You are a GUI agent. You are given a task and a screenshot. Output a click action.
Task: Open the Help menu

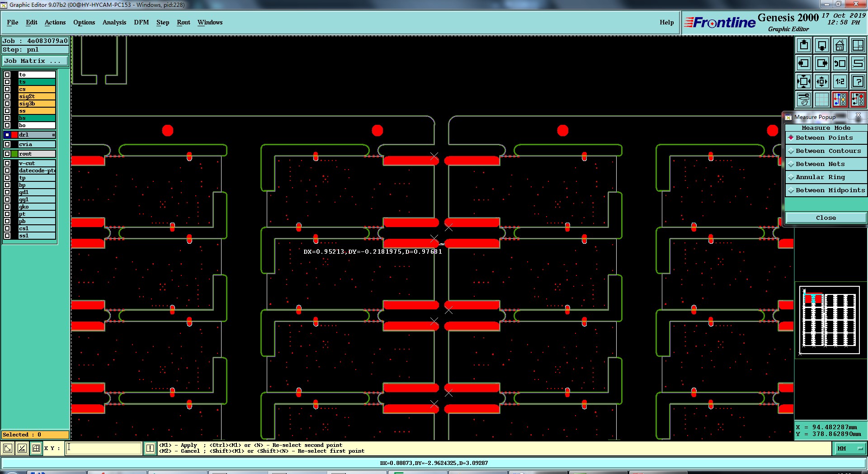pos(666,22)
